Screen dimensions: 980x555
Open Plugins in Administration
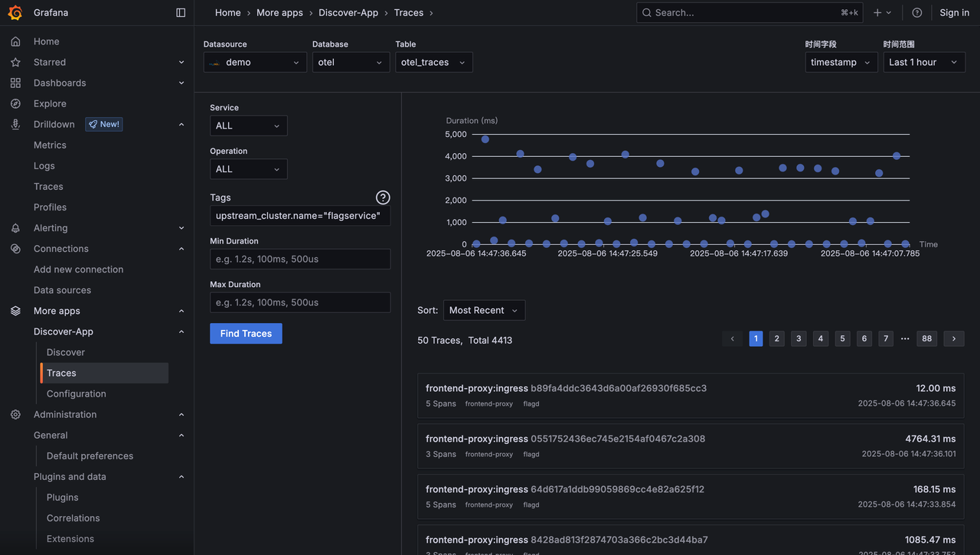pyautogui.click(x=63, y=497)
